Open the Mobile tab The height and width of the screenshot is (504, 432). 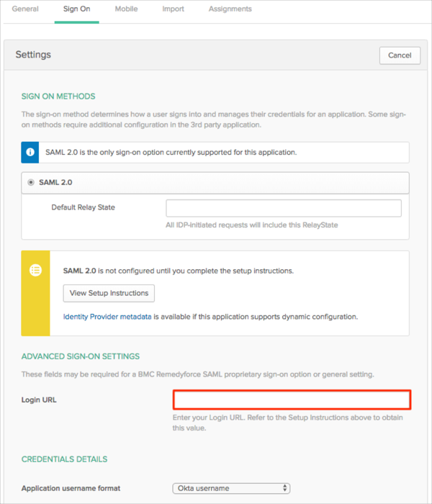point(126,9)
